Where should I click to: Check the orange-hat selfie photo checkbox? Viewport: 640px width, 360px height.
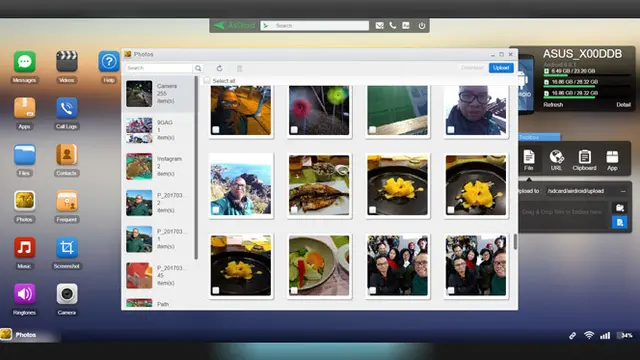coord(216,130)
